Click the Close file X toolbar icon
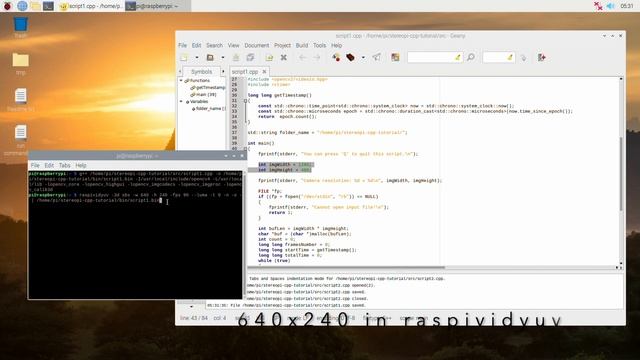Image resolution: width=640 pixels, height=360 pixels. pyautogui.click(x=284, y=58)
